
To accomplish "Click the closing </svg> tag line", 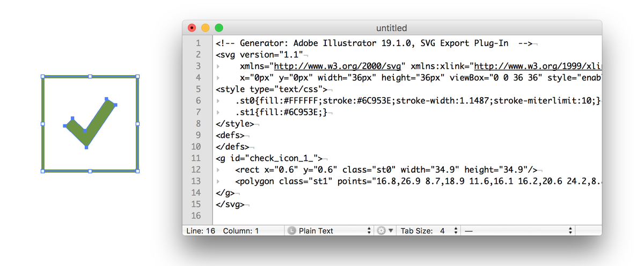I will click(230, 204).
